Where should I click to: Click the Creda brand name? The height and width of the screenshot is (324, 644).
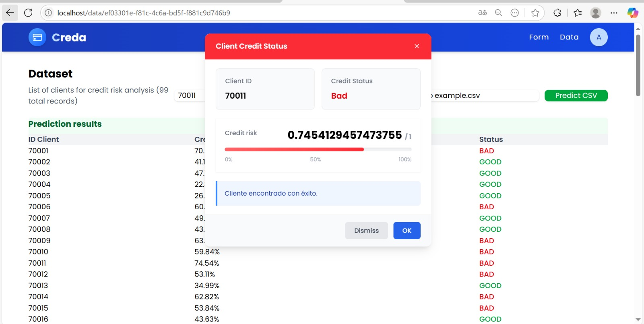[69, 37]
